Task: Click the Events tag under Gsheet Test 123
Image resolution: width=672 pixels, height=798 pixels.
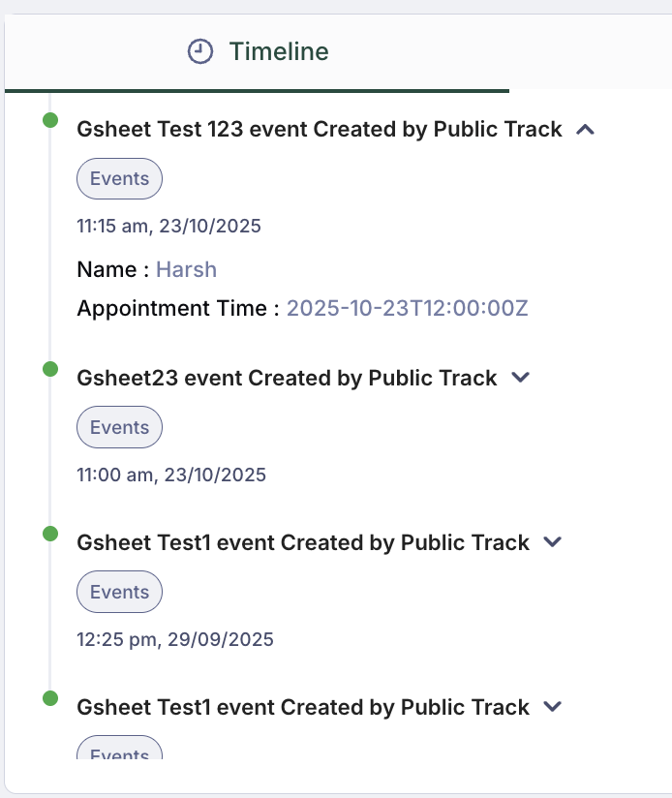Action: click(119, 178)
